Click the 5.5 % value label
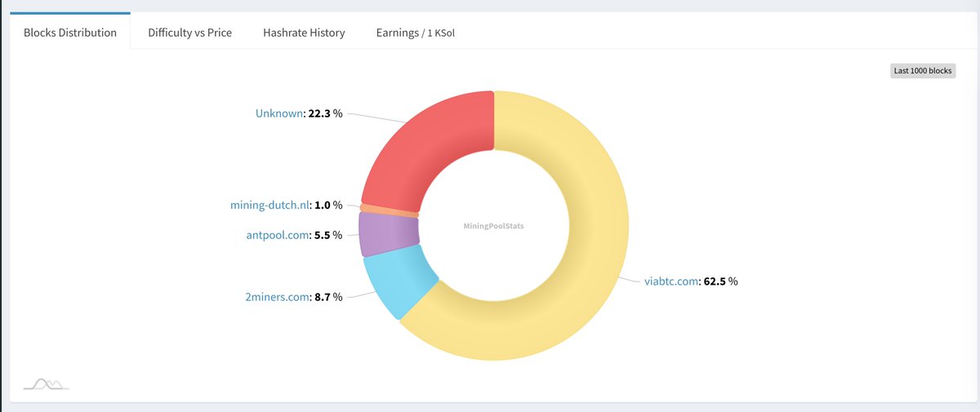 (x=328, y=235)
